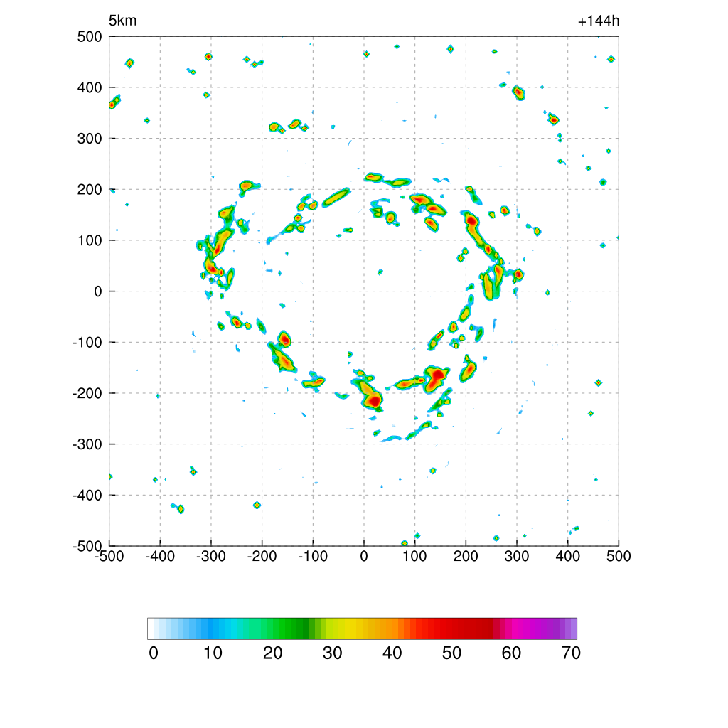Select the y-axis tick label 300
The width and height of the screenshot is (728, 728).
pos(90,139)
